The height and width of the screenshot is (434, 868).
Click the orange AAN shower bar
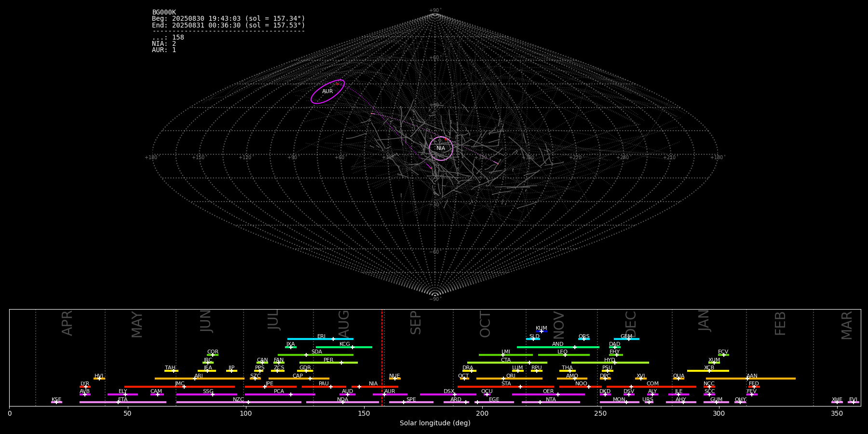(751, 379)
